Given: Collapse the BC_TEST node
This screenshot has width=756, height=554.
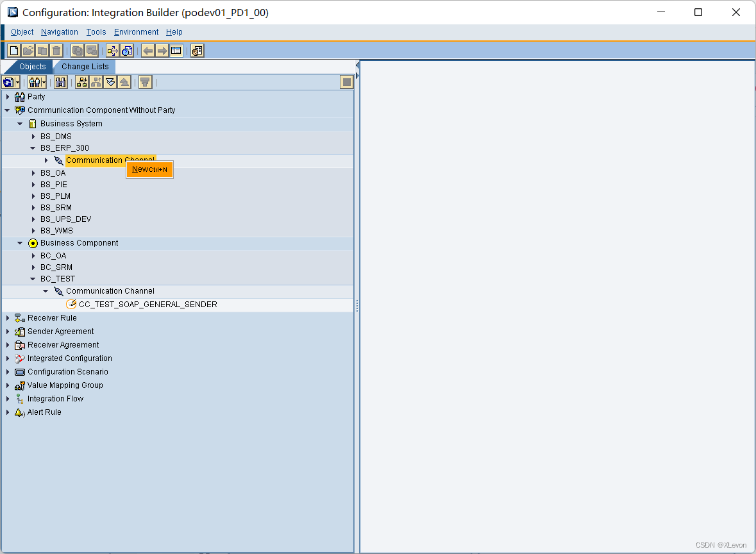Looking at the screenshot, I should (33, 279).
